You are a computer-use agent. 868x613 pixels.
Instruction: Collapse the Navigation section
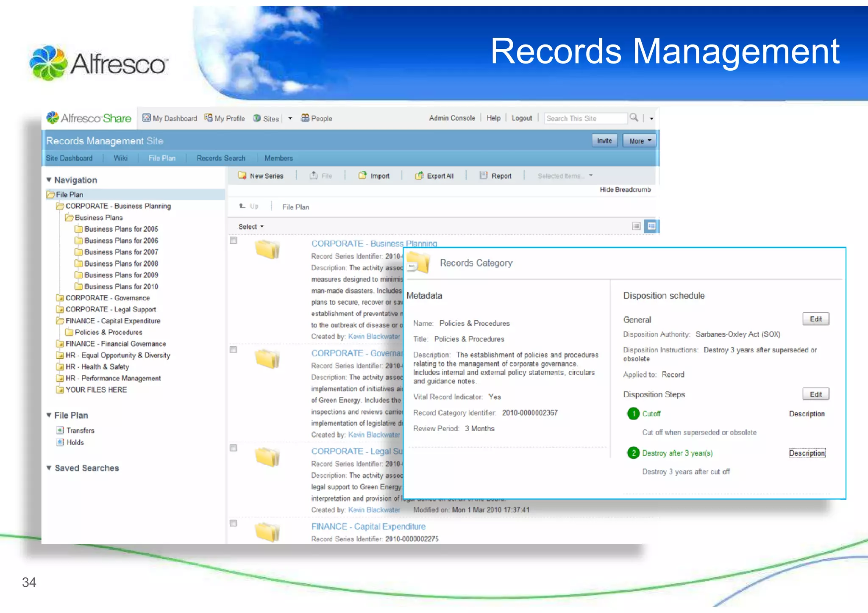point(49,180)
